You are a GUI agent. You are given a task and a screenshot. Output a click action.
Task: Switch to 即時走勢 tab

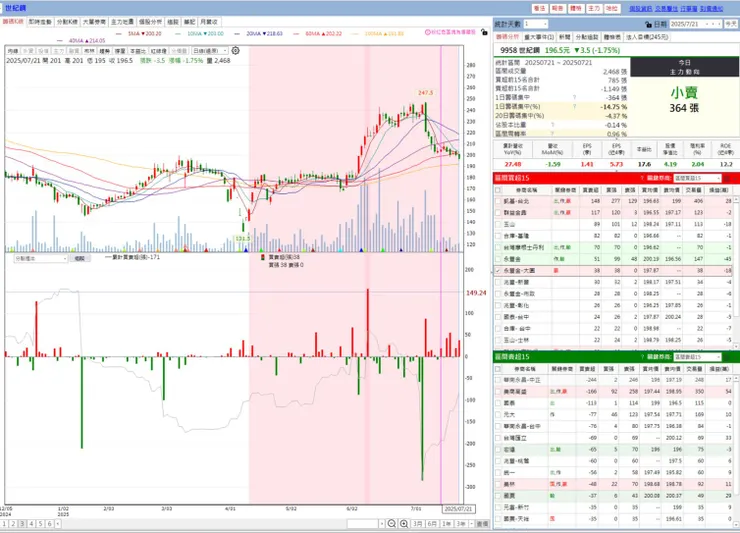[40, 22]
